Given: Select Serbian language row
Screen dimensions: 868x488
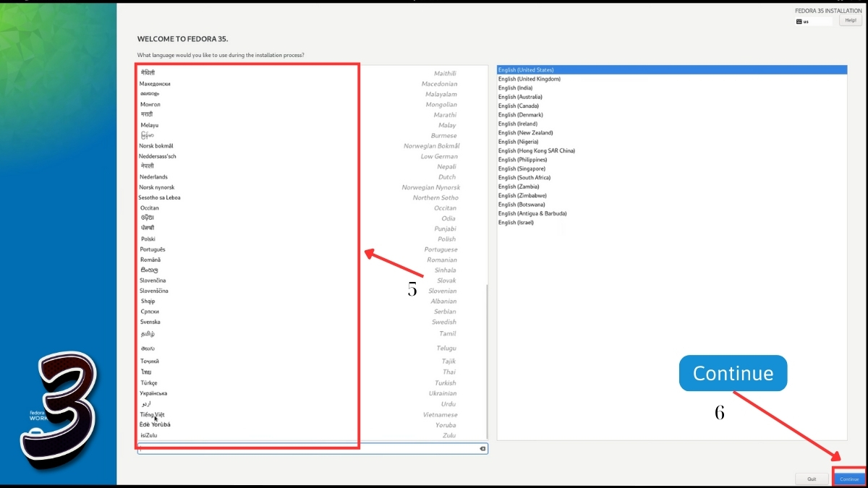Looking at the screenshot, I should pos(311,312).
